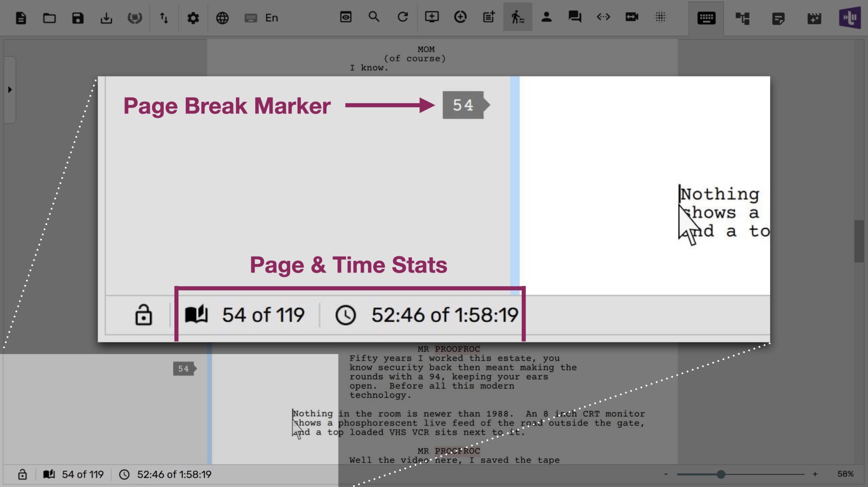Toggle the preview eye mode
Viewport: 868px width, 487px height.
point(345,18)
